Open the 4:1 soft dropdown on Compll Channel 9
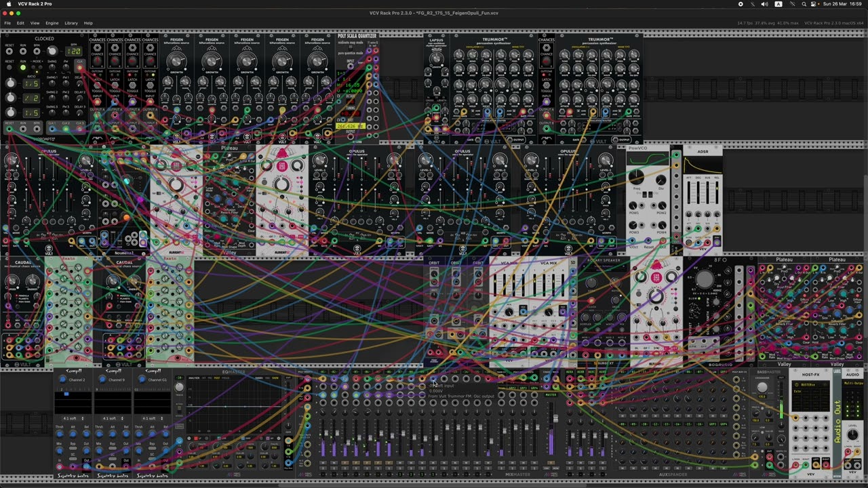 pos(113,418)
